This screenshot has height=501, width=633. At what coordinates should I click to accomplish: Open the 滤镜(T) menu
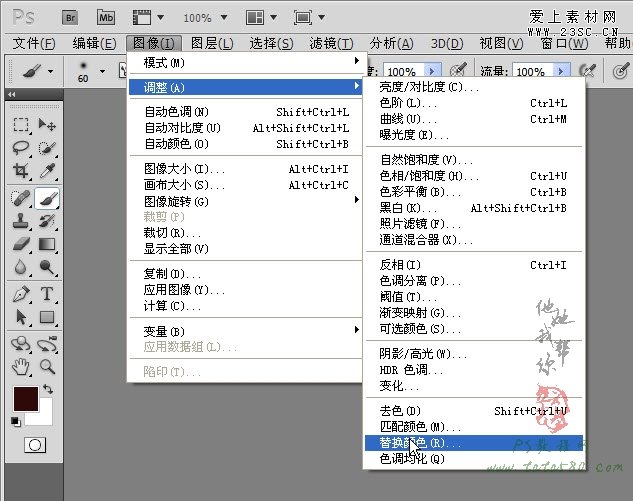(331, 43)
